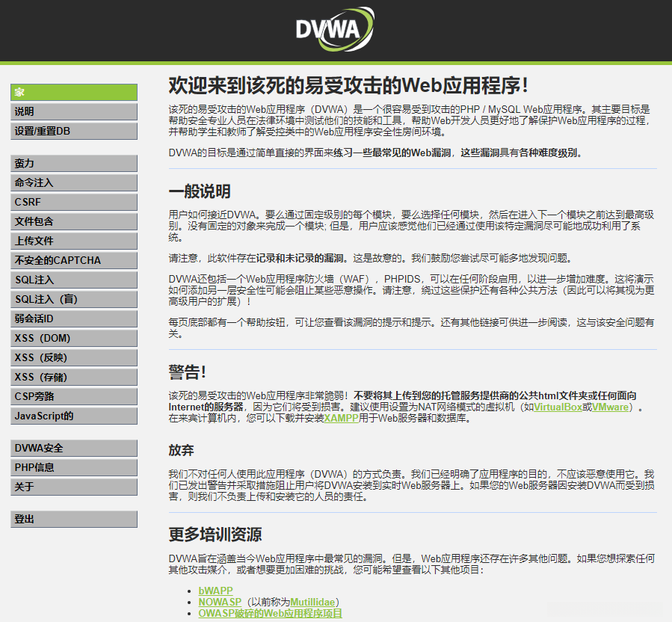Open the 命令注入 module
This screenshot has width=672, height=622.
coord(74,182)
